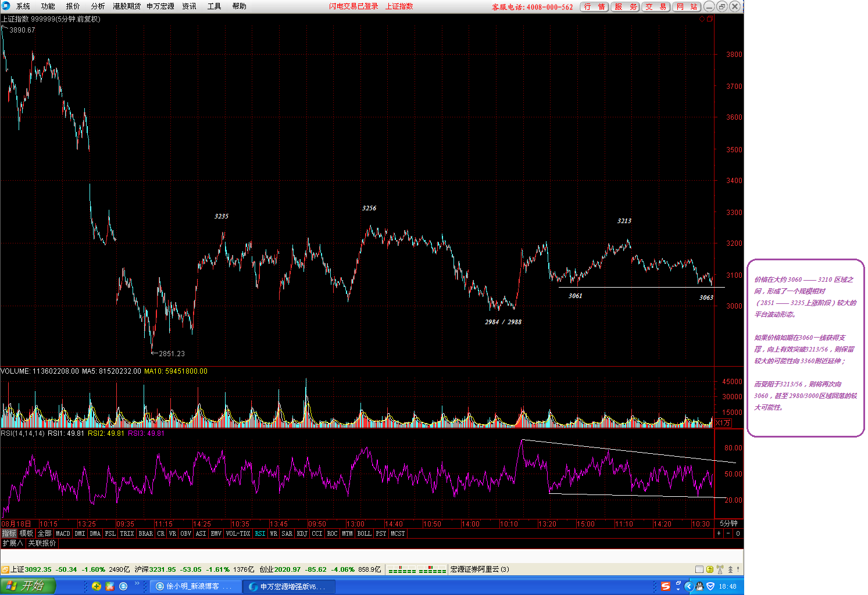Switch to KDJ indicator
This screenshot has width=868, height=595.
pos(302,533)
